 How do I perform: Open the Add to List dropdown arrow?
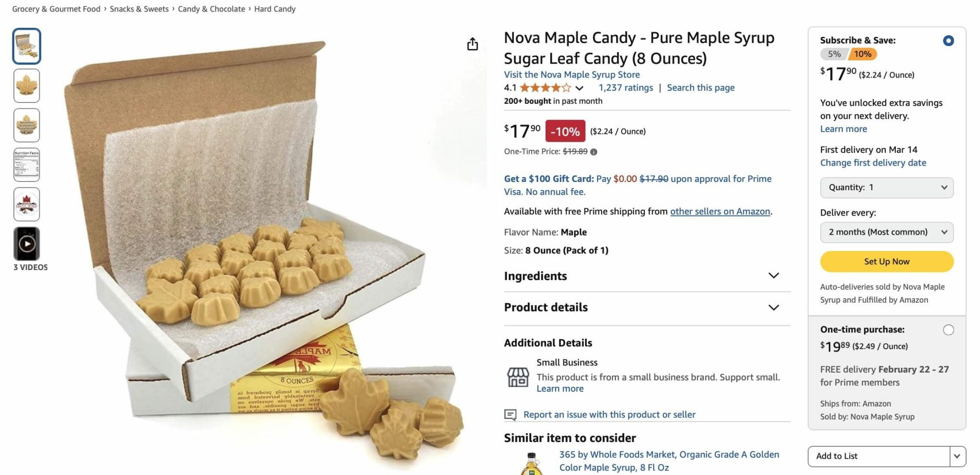coord(957,456)
